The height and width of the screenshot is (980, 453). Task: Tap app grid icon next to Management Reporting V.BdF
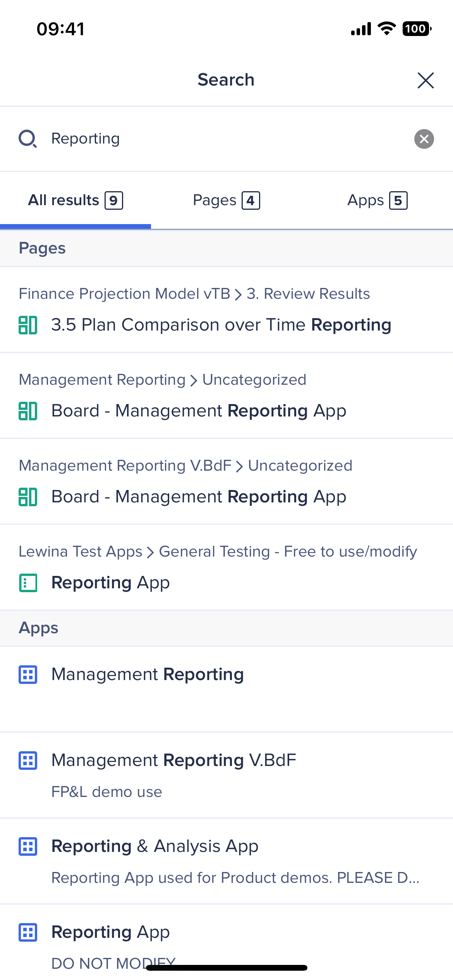click(28, 761)
